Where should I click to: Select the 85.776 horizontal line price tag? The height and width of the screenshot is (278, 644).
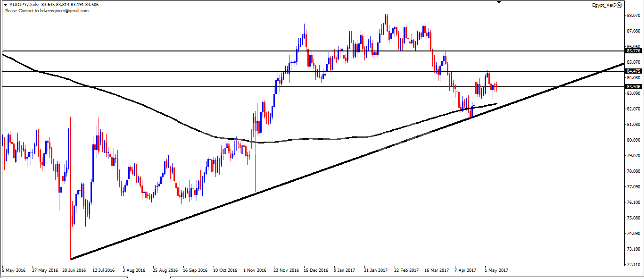[634, 51]
